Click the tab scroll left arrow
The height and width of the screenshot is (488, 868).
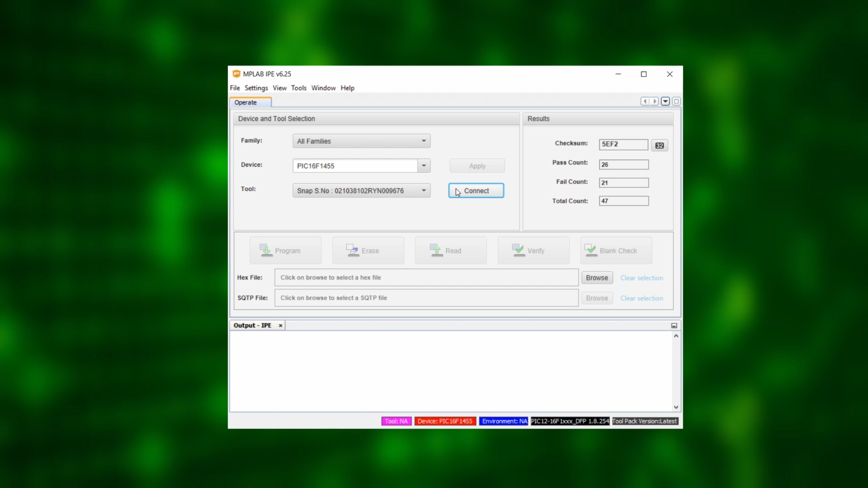pos(645,101)
